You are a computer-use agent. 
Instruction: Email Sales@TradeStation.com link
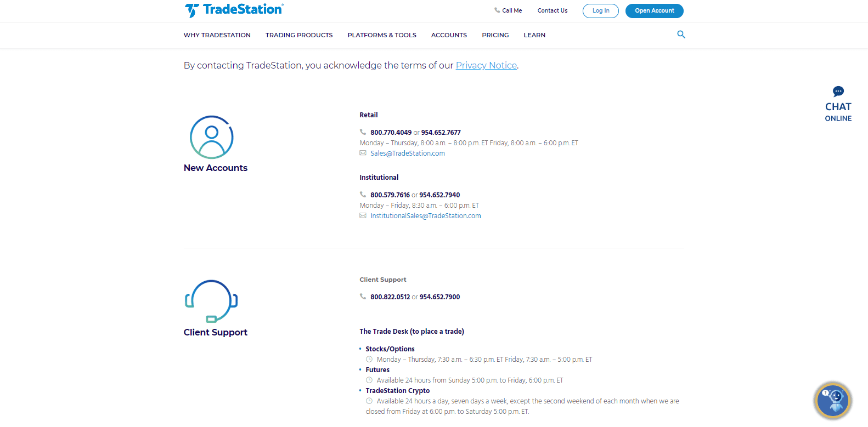408,153
